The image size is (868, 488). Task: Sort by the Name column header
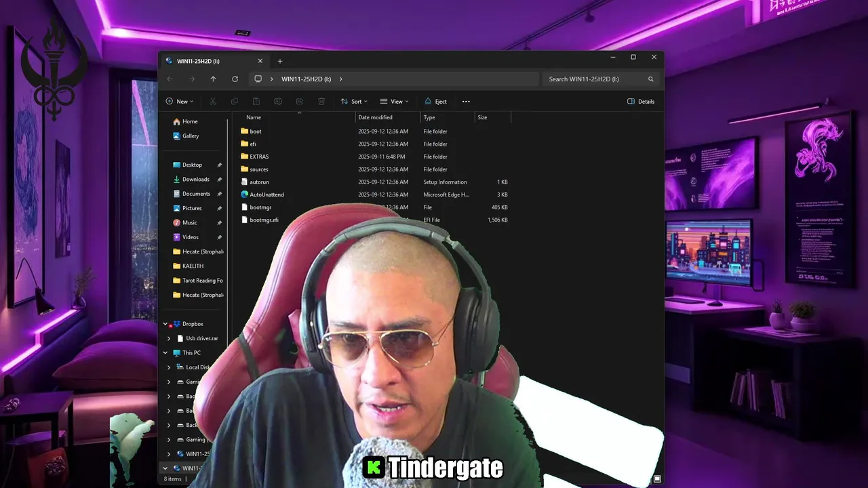tap(253, 118)
